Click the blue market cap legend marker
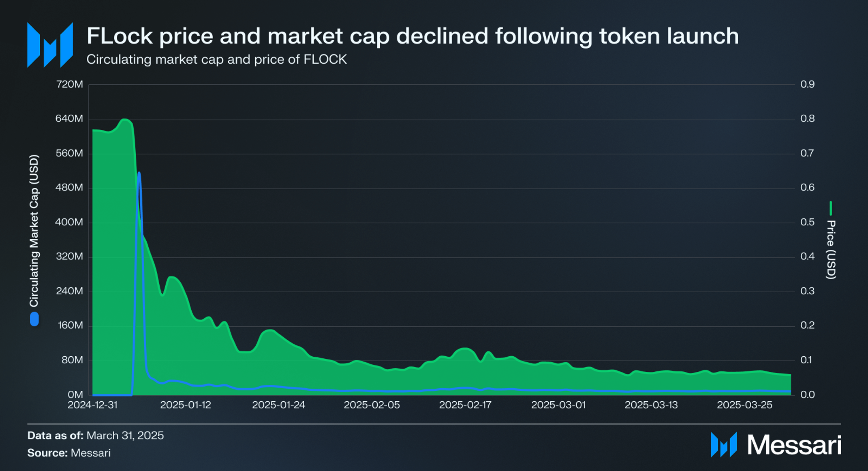 34,319
